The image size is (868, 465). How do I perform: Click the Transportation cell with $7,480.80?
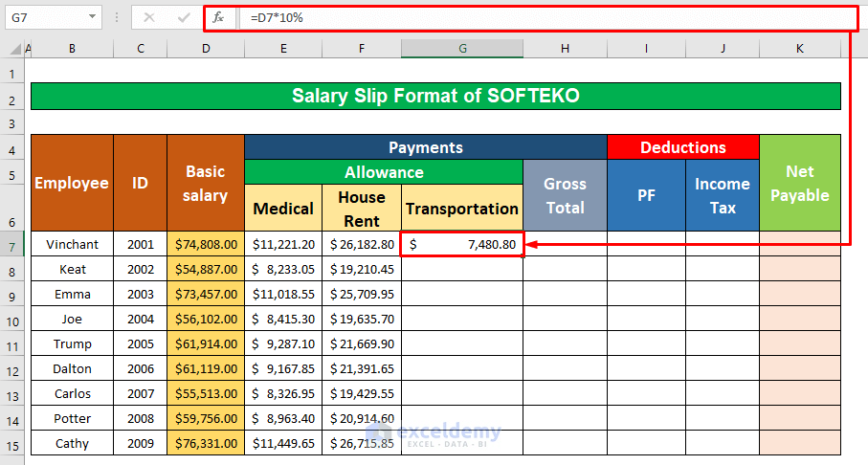coord(462,244)
